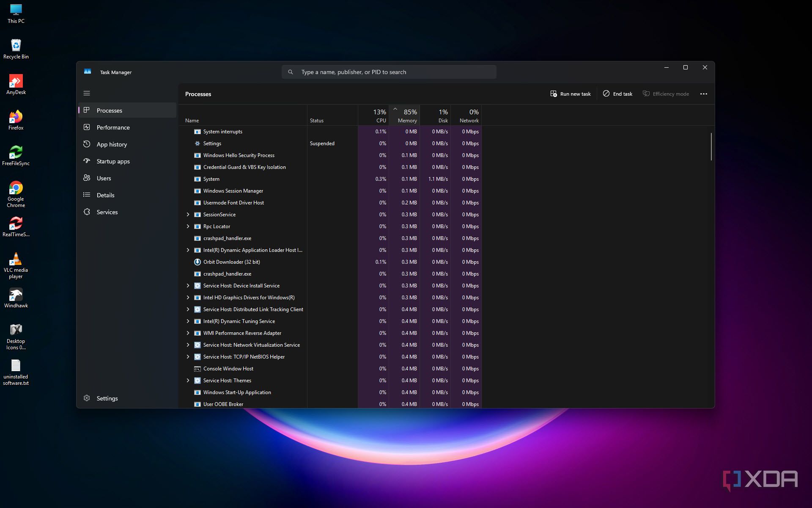
Task: Click the process search field
Action: point(389,72)
